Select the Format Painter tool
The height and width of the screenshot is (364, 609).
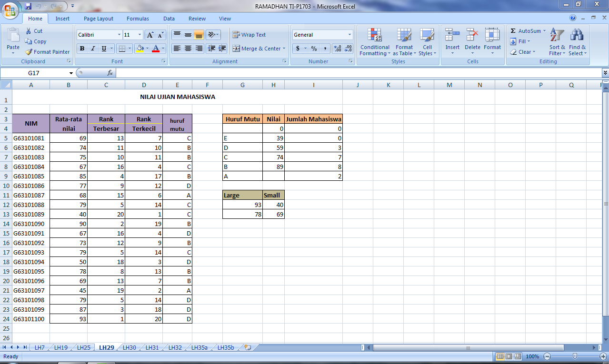(47, 52)
